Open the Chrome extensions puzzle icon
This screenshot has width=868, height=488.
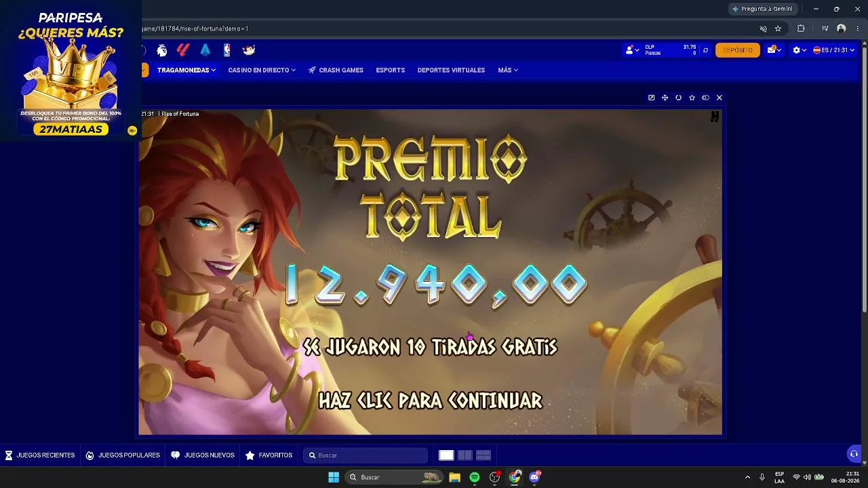point(801,28)
